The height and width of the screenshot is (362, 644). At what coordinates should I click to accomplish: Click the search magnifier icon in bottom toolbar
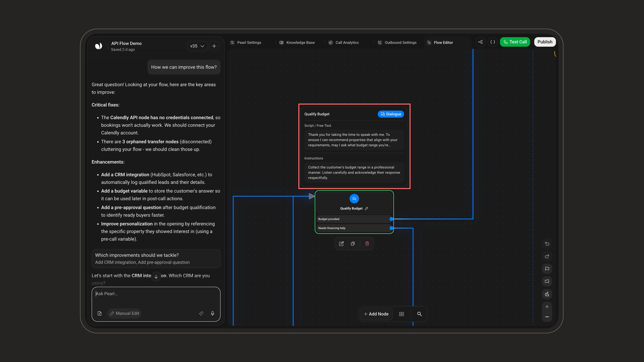(x=419, y=314)
